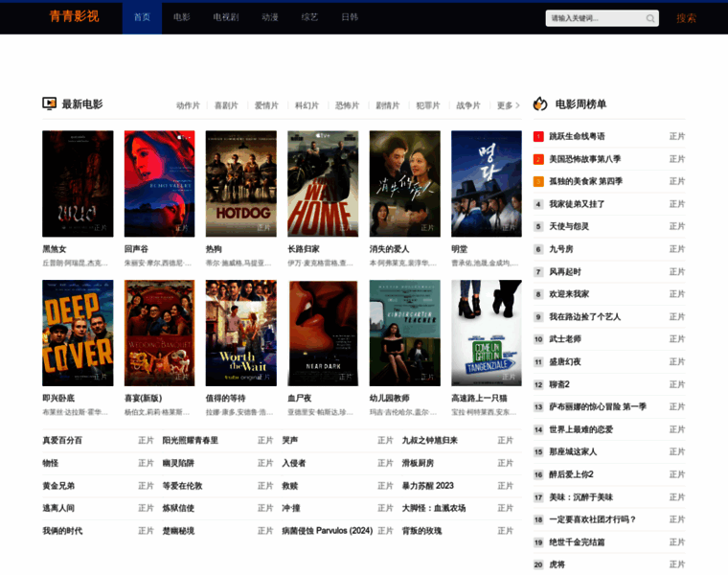Viewport: 728px width, 575px height.
Task: Open 天使与怨灵 ranking entry
Action: 569,227
